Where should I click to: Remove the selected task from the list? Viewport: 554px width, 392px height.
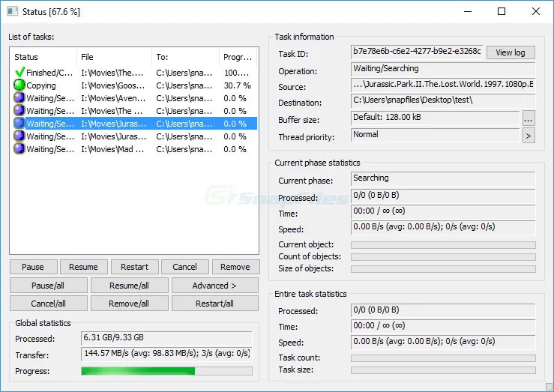(235, 267)
